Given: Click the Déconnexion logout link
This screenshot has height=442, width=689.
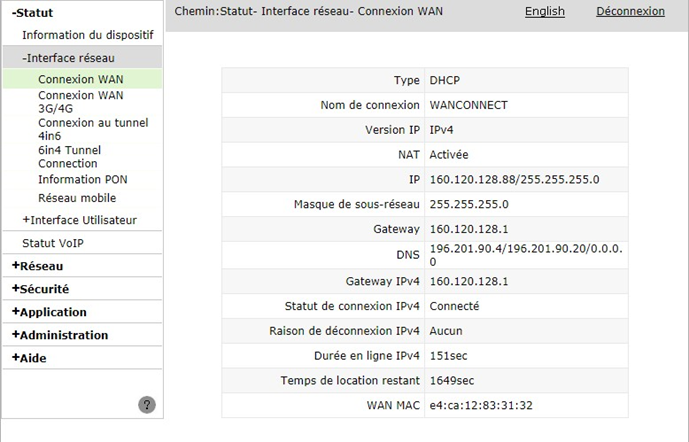Looking at the screenshot, I should (630, 11).
